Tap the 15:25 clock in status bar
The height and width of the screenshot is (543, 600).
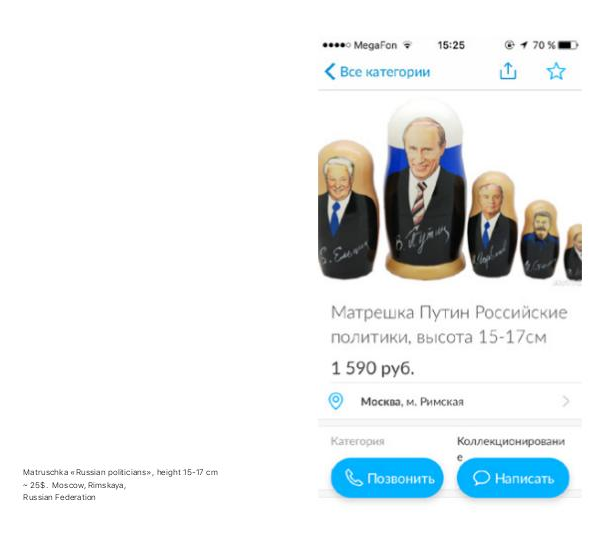[451, 45]
